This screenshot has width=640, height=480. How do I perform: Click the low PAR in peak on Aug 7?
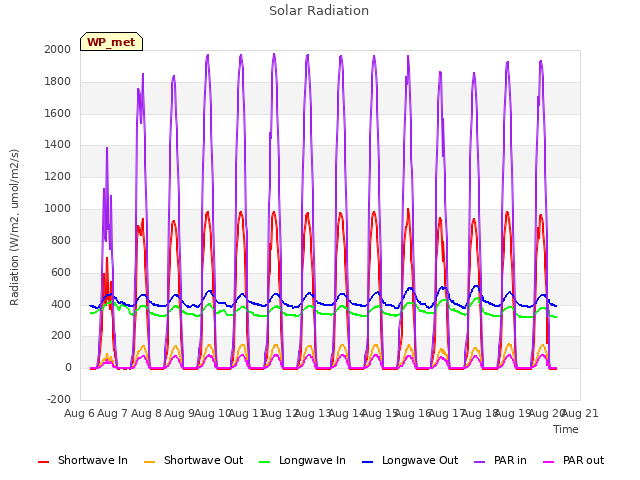107,148
